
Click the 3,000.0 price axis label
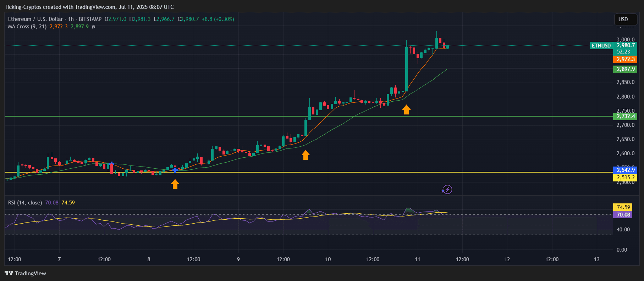pyautogui.click(x=626, y=40)
